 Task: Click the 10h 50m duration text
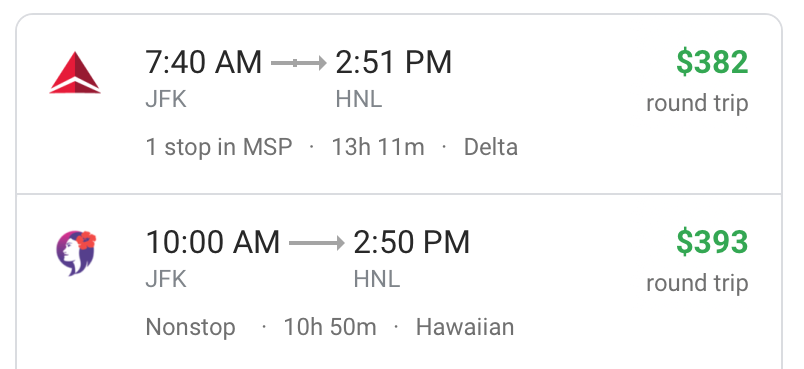(330, 327)
